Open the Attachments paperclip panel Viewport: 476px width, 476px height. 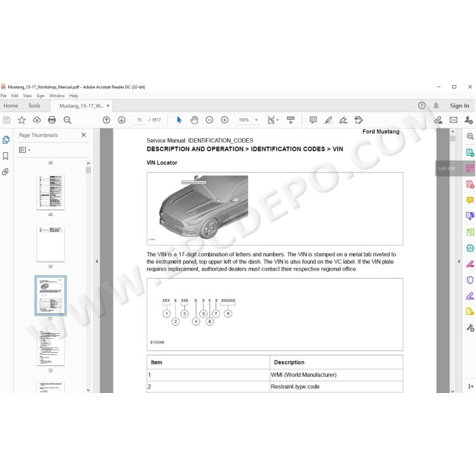point(5,172)
